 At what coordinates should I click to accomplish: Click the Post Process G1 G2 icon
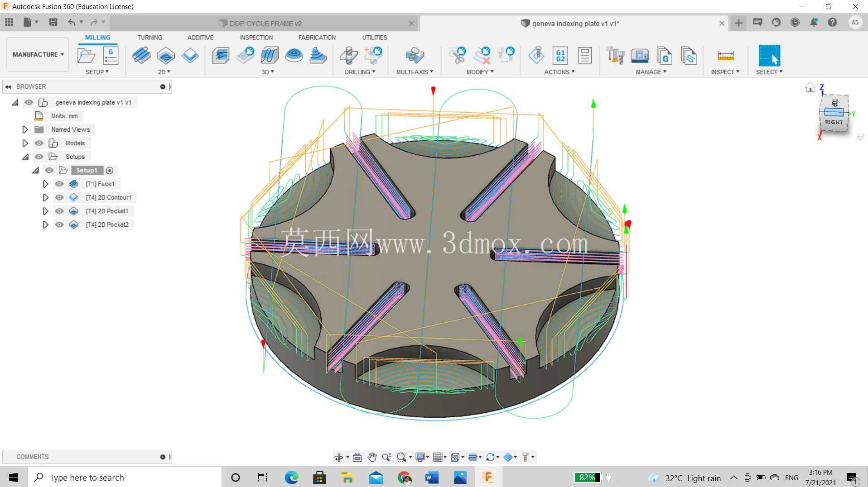tap(560, 56)
